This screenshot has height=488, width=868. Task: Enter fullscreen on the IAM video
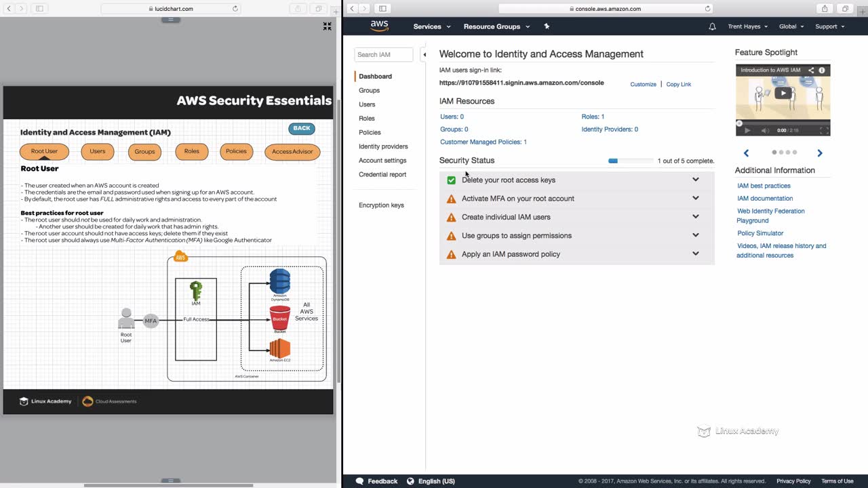824,130
